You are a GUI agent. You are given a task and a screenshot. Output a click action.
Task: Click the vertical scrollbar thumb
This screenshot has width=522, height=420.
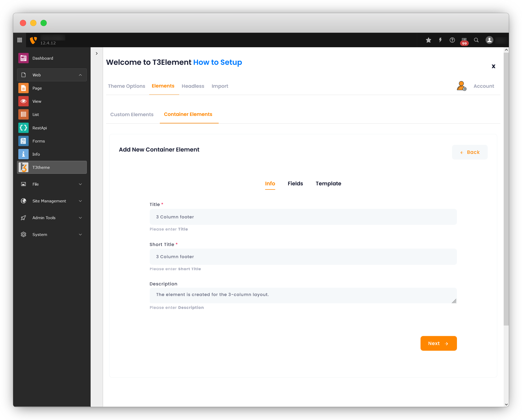pos(506,189)
